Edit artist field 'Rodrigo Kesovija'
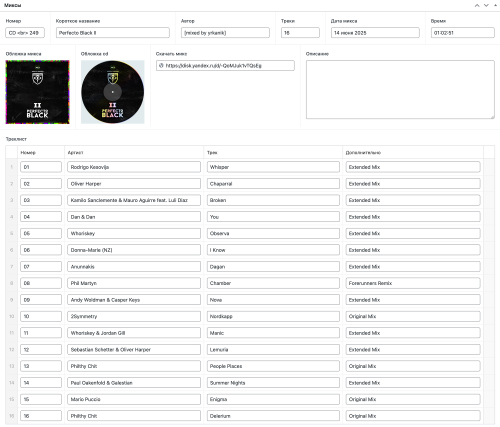The height and width of the screenshot is (427, 500). (x=134, y=167)
